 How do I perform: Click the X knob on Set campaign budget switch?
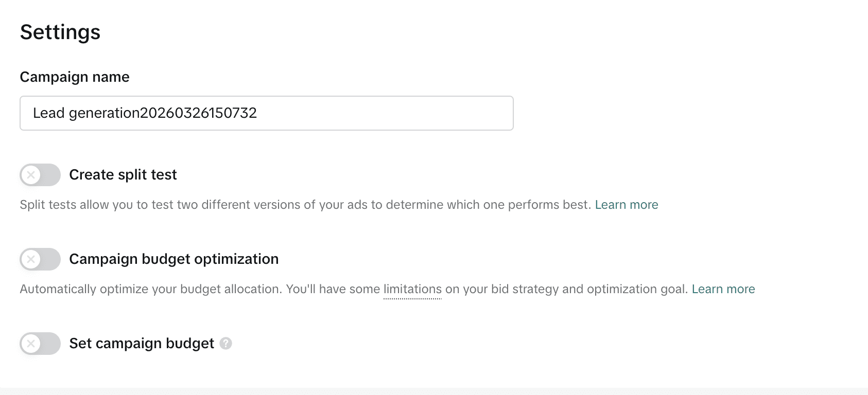coord(31,344)
